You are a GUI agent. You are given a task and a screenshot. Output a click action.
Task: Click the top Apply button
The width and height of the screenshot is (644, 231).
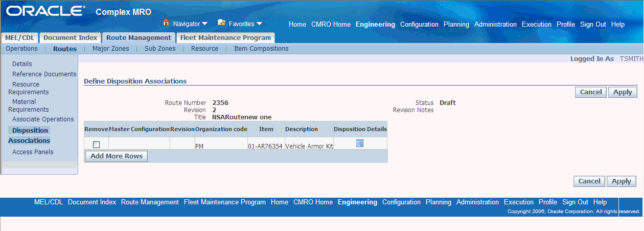coord(623,92)
